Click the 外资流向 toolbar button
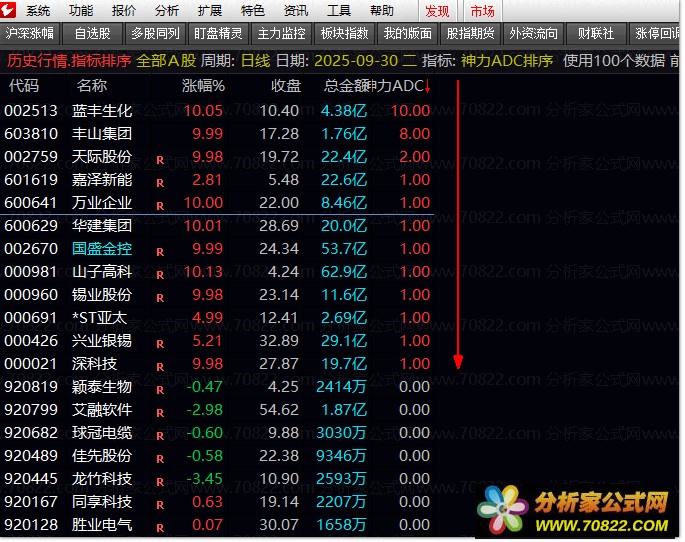The height and width of the screenshot is (542, 685). click(533, 34)
